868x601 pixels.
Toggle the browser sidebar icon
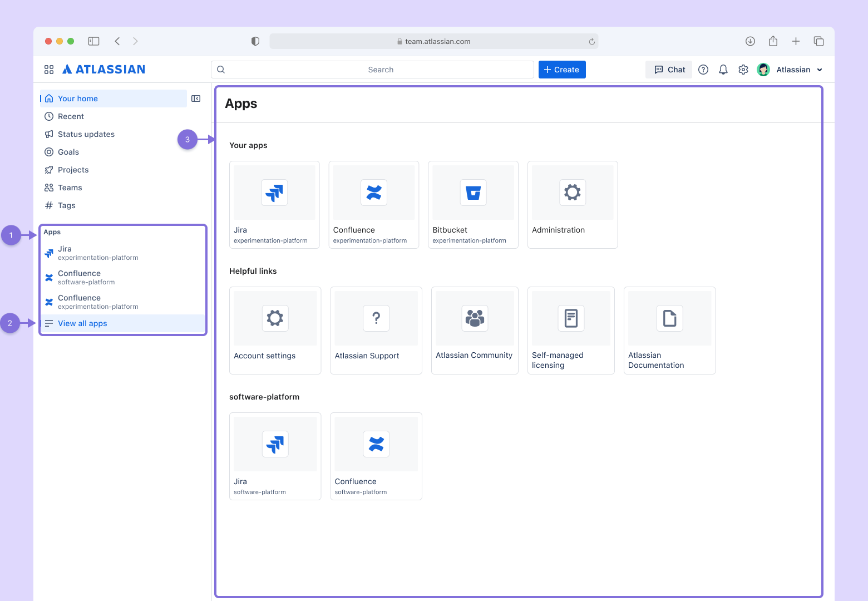[x=93, y=41]
